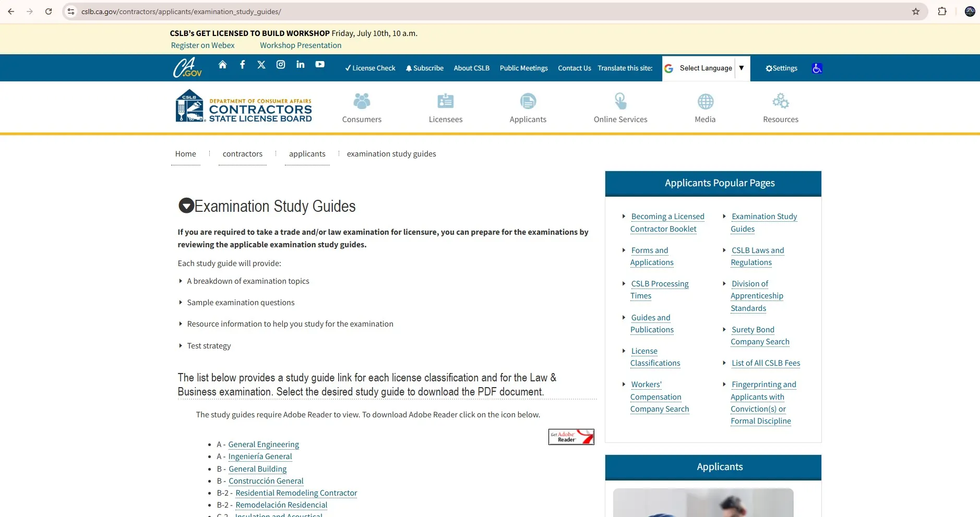Download Construcción General study guide

266,481
